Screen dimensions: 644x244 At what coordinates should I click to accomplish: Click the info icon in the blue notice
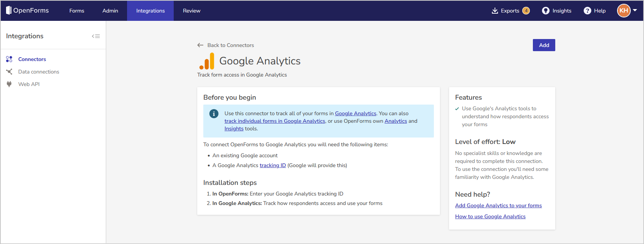point(214,114)
